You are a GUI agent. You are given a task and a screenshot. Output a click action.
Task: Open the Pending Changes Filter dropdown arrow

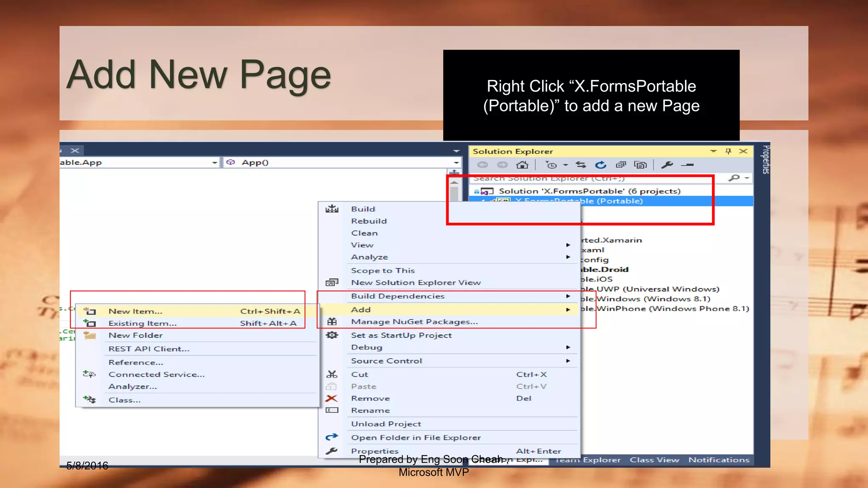click(x=565, y=165)
